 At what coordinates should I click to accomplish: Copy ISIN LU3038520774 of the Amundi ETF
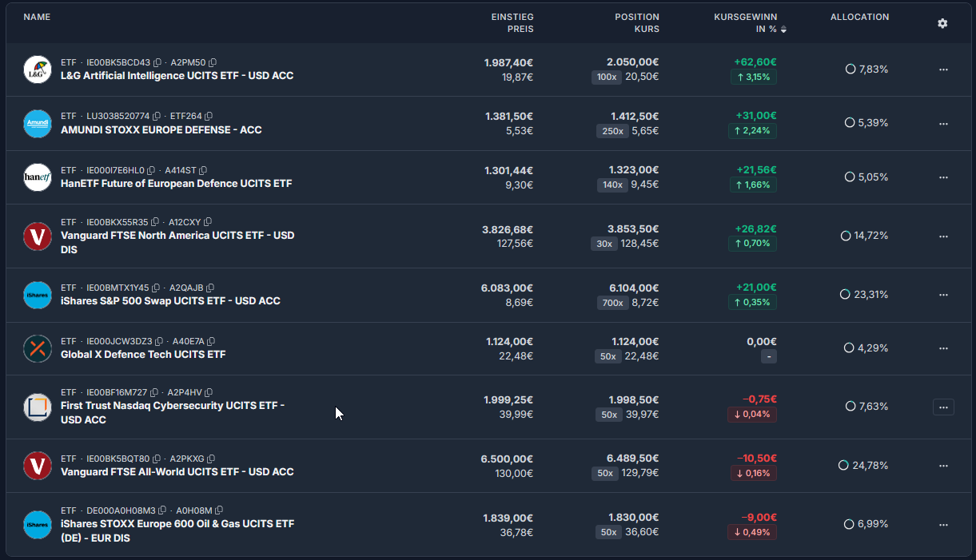[157, 117]
